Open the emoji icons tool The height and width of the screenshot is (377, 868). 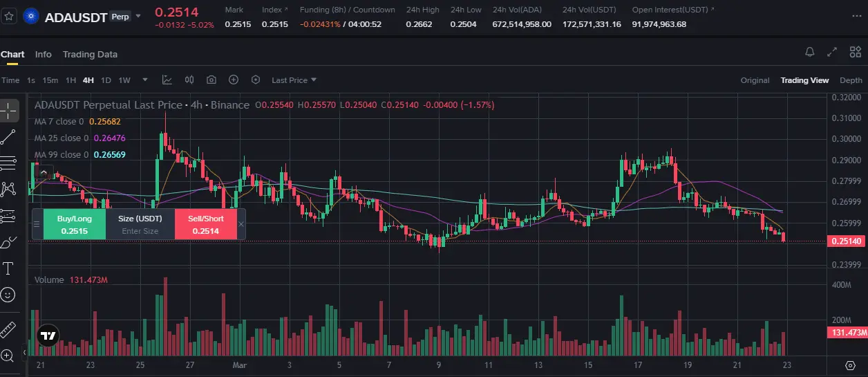[9, 295]
